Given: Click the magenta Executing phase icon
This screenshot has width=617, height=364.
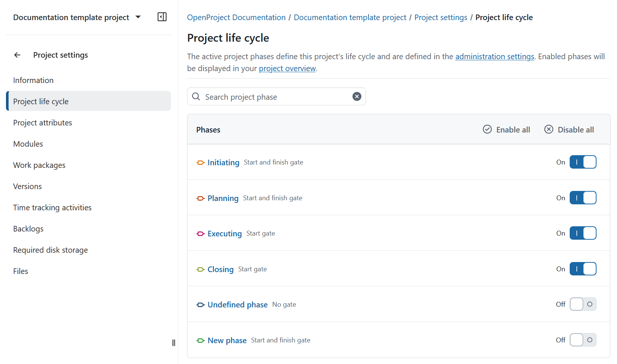Looking at the screenshot, I should (200, 234).
